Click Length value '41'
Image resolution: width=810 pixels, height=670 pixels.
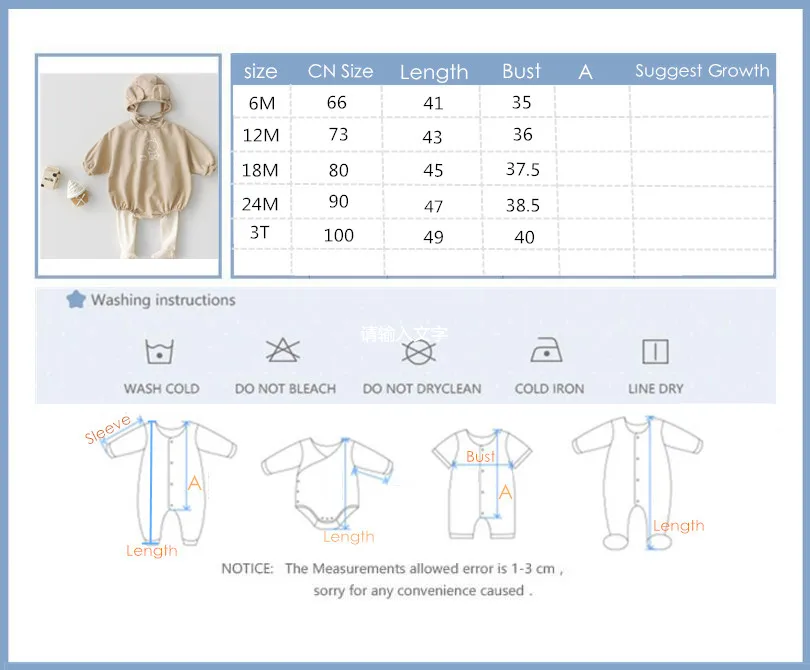tap(433, 103)
